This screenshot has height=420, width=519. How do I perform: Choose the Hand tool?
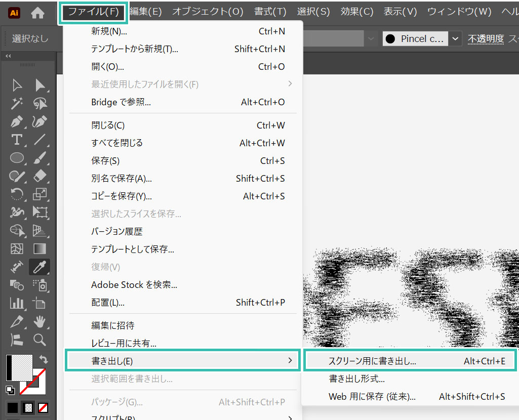click(39, 321)
